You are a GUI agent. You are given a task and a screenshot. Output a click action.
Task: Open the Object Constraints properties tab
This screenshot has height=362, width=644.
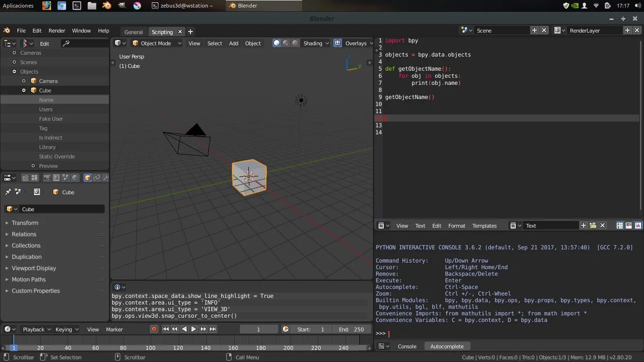coord(97,178)
